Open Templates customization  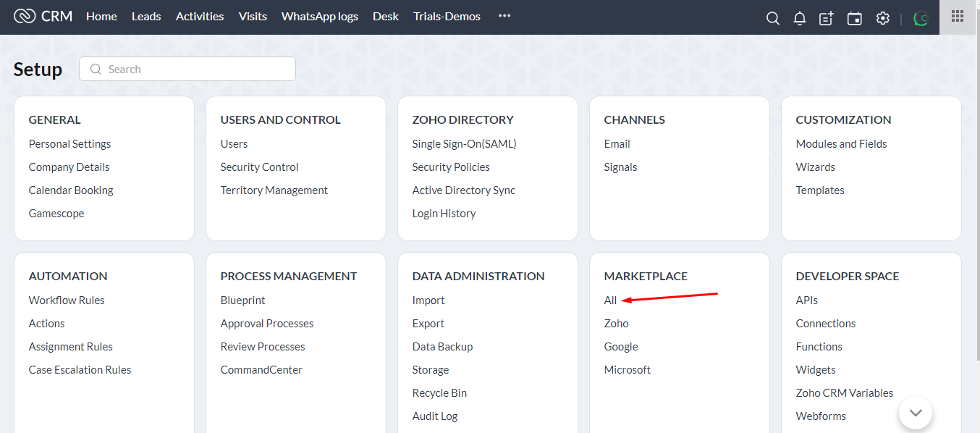click(820, 190)
